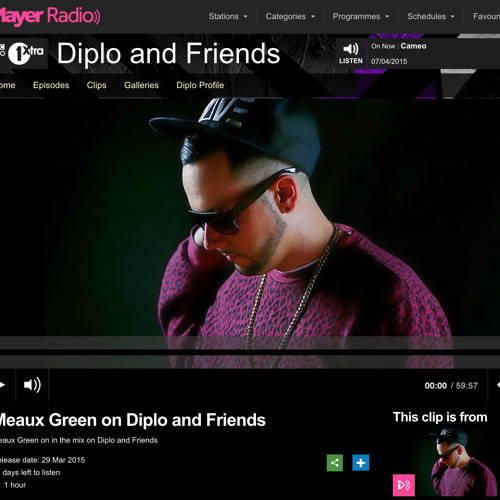Click the blue plus add icon
The width and height of the screenshot is (500, 500).
click(x=361, y=463)
